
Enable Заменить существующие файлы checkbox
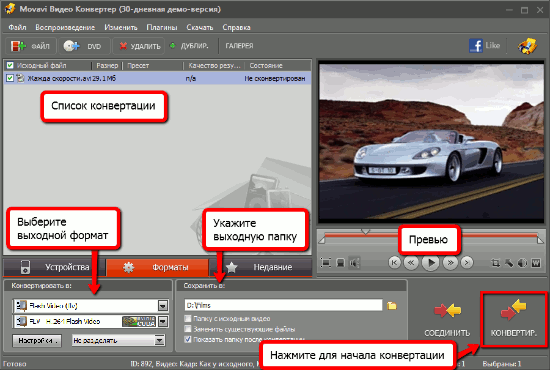pyautogui.click(x=188, y=329)
